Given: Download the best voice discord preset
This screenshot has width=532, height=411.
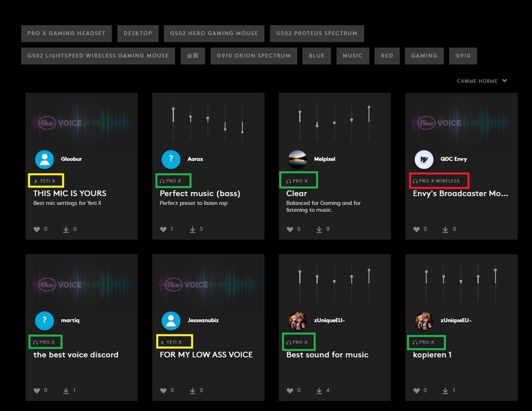Looking at the screenshot, I should tap(66, 391).
